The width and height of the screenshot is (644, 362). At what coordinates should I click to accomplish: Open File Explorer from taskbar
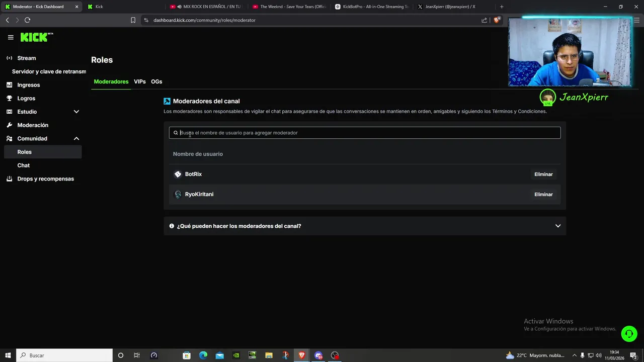tap(269, 355)
